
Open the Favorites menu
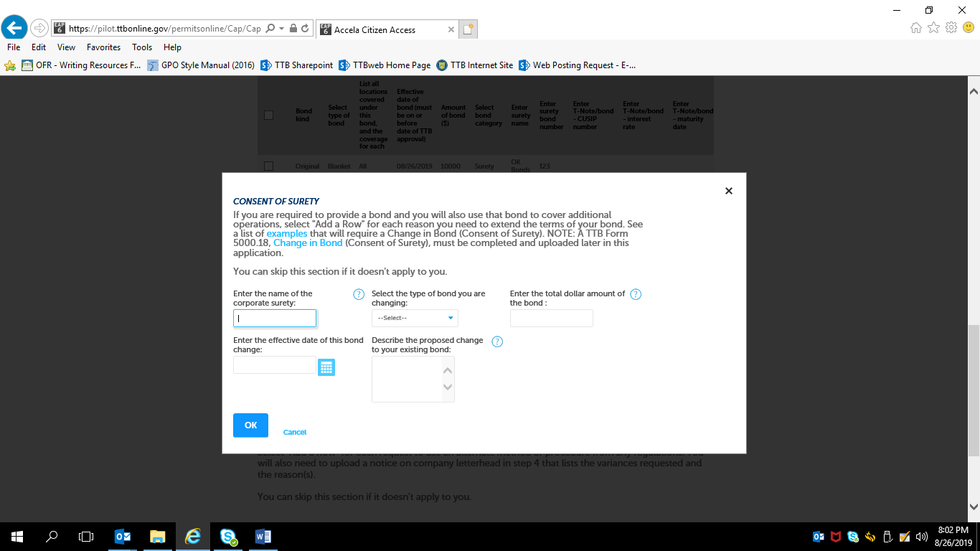tap(103, 47)
